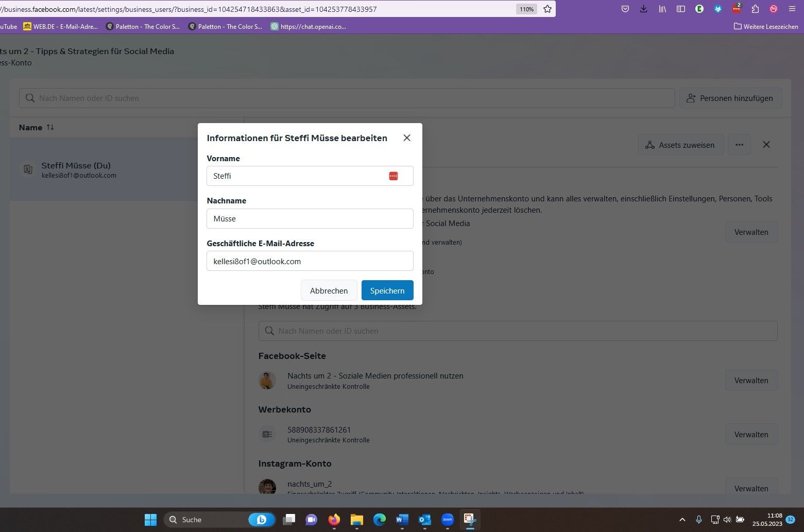Open the chat.openai.com bookmark
This screenshot has height=532, width=804.
309,26
